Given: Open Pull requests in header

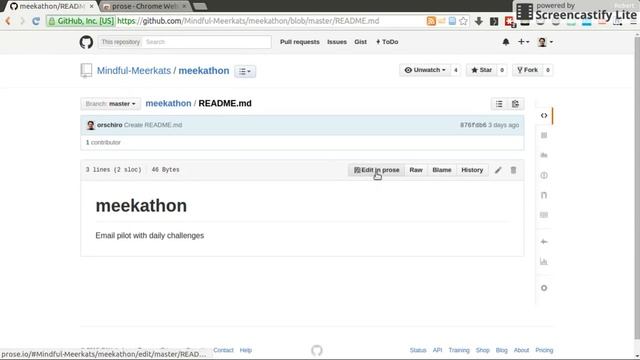Looking at the screenshot, I should click(x=300, y=42).
